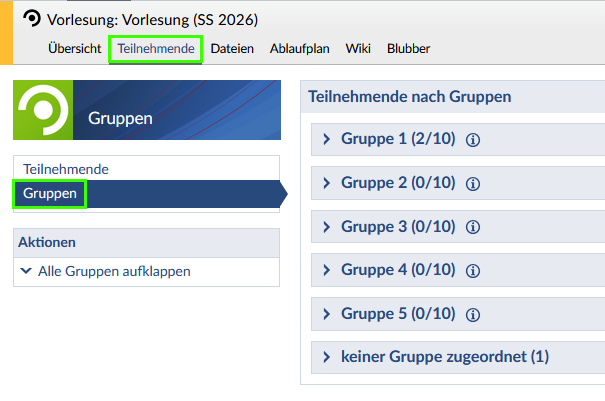The height and width of the screenshot is (401, 605).
Task: Click the Gruppe 4 info icon
Action: tap(474, 271)
